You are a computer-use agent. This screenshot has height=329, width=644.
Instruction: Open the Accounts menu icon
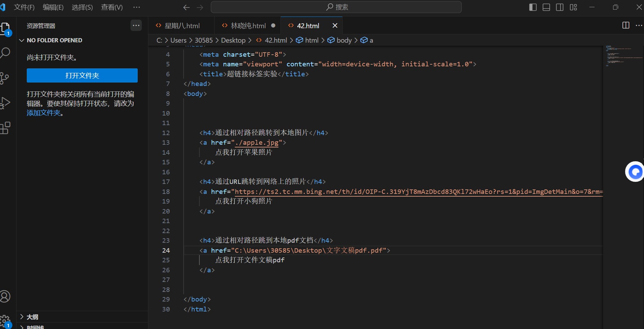pyautogui.click(x=5, y=296)
